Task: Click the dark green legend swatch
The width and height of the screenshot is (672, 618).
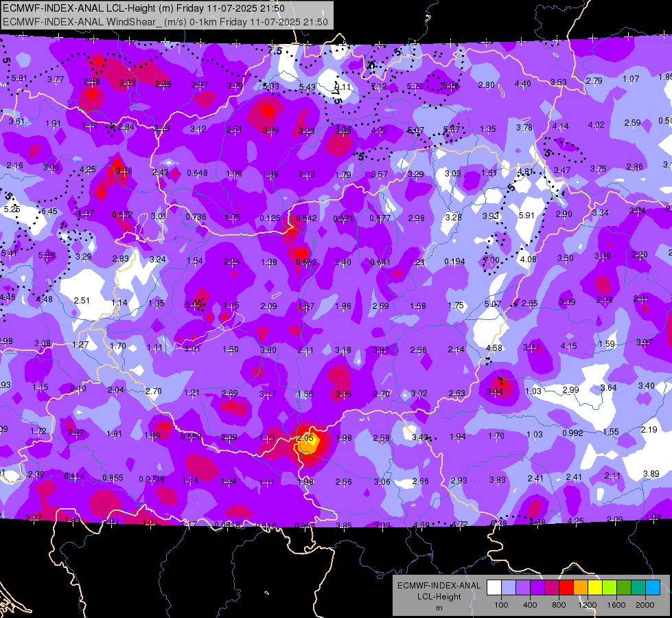Action: coord(624,588)
